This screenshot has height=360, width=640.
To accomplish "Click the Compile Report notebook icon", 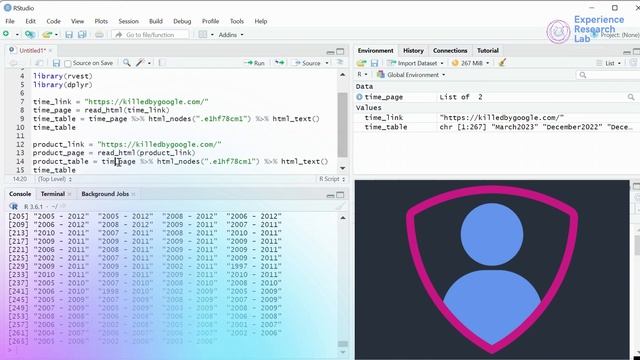I will tap(162, 63).
